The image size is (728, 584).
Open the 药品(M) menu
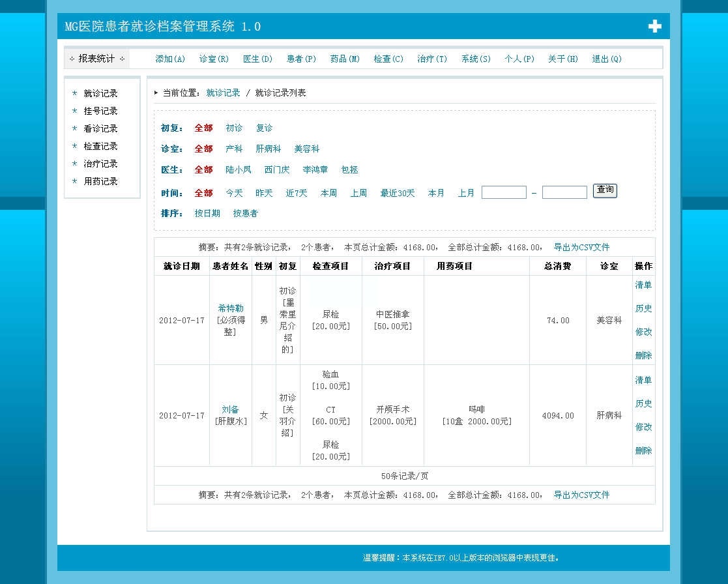point(345,59)
